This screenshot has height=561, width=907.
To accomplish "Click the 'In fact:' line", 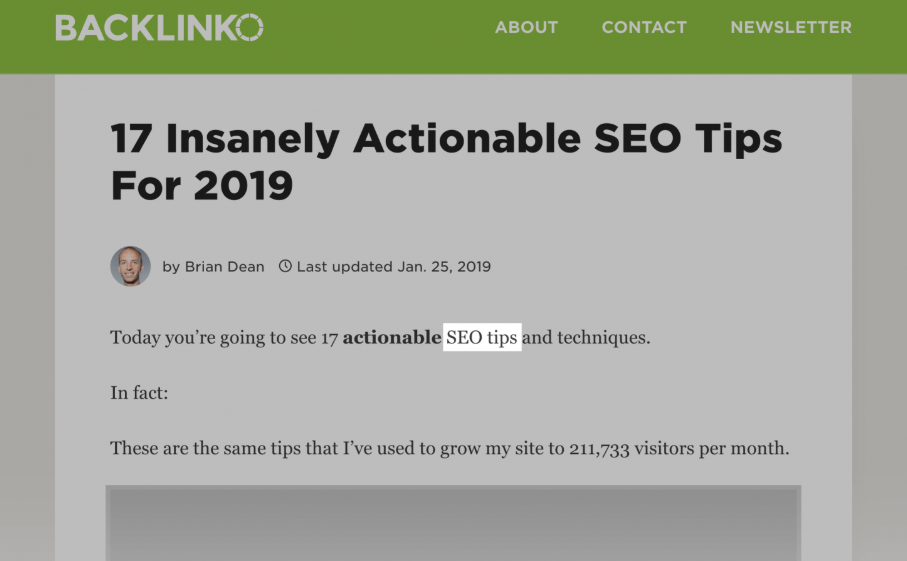I will point(139,393).
